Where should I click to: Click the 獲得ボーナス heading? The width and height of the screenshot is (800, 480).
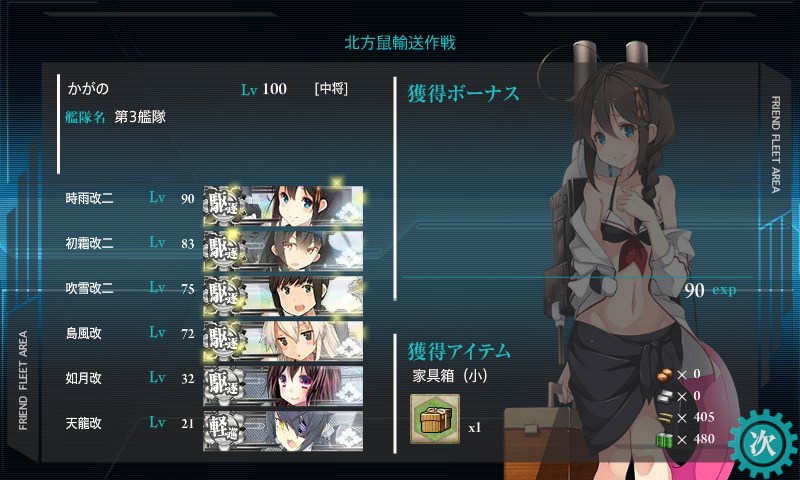(x=463, y=94)
